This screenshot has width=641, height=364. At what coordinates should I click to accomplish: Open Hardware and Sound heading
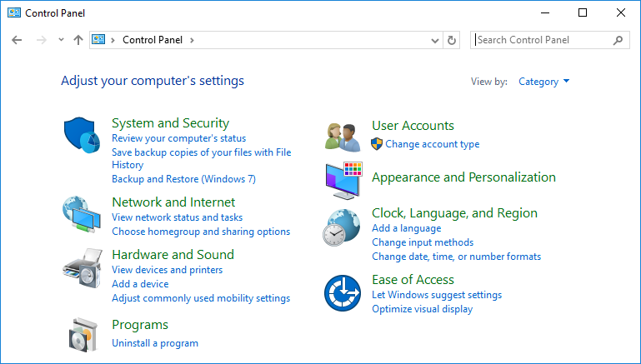[173, 255]
